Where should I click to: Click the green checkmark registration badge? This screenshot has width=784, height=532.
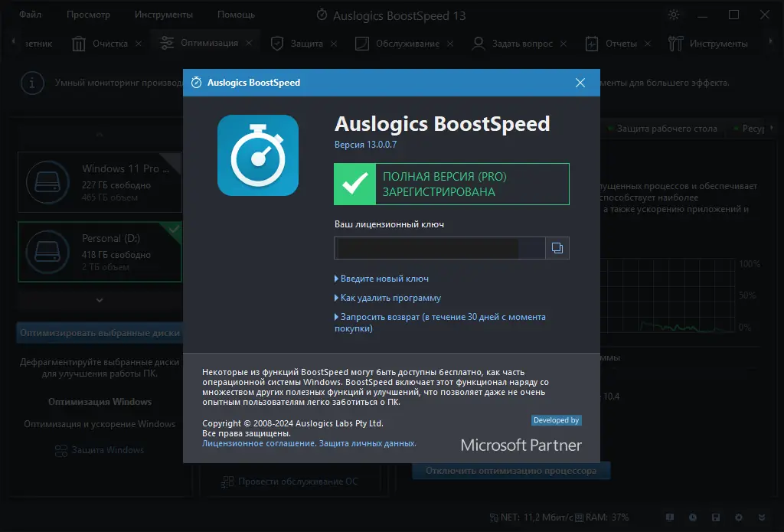click(x=355, y=184)
